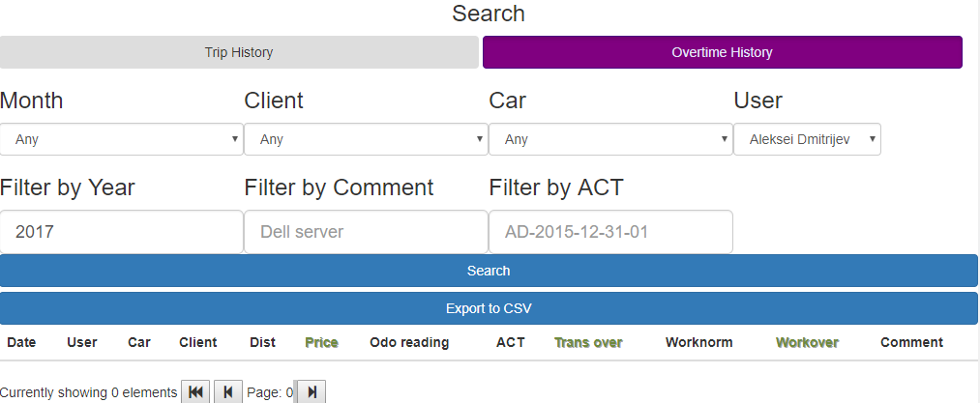Go to first page of results
The height and width of the screenshot is (403, 980).
pyautogui.click(x=195, y=391)
